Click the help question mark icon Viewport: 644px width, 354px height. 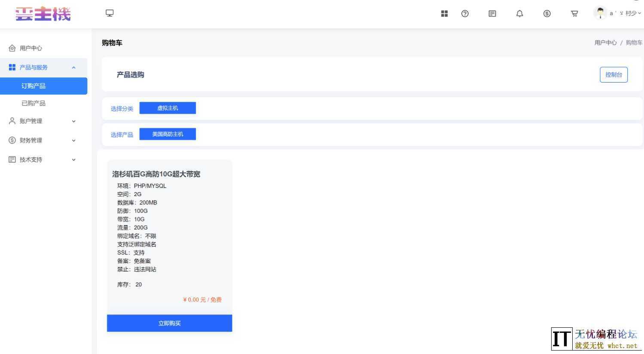click(x=465, y=14)
